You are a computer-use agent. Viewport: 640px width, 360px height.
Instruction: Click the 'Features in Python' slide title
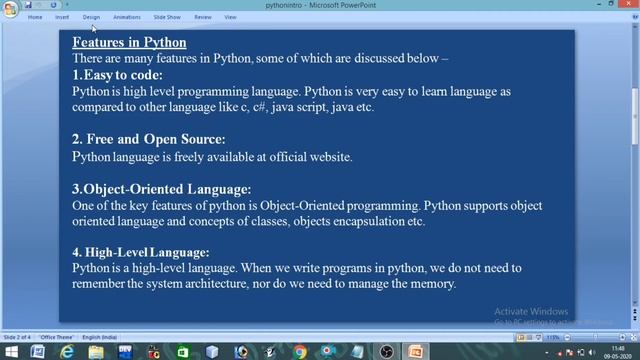129,42
